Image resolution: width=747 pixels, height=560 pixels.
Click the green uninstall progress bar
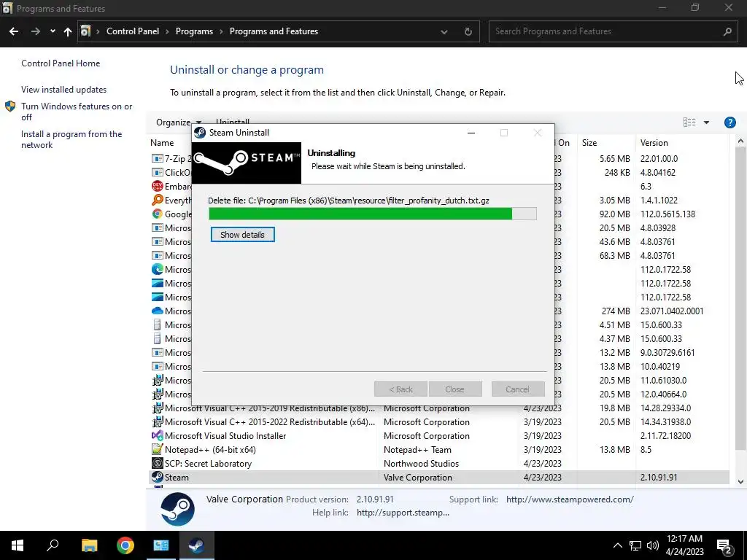point(373,214)
